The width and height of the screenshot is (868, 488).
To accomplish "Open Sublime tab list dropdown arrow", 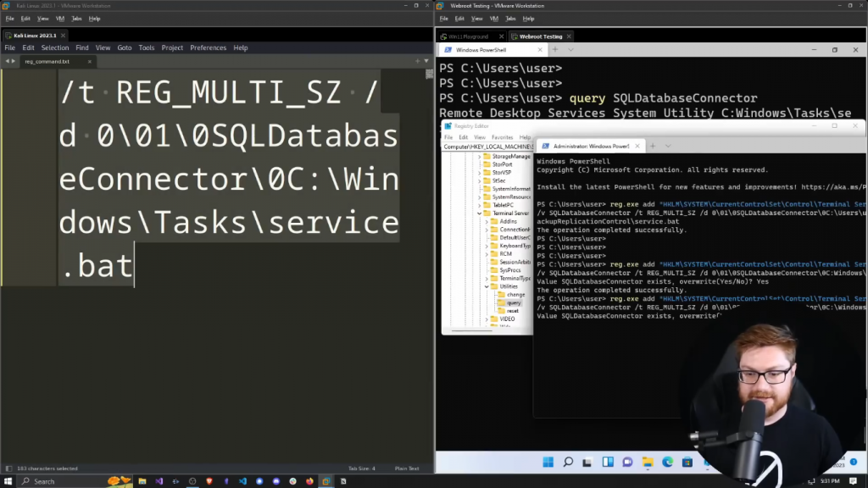I will click(426, 61).
